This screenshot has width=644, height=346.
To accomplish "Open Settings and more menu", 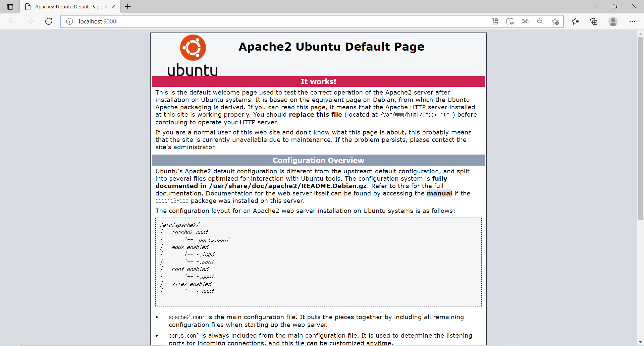I will (632, 21).
